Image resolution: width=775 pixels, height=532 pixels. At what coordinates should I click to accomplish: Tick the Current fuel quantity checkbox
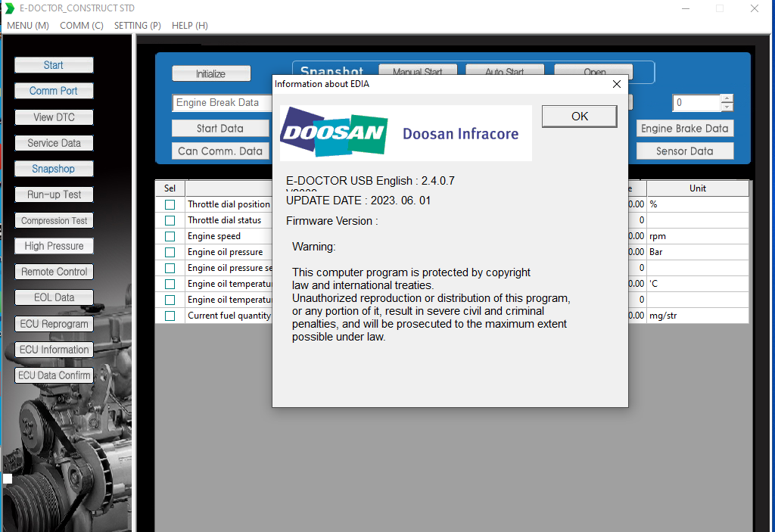click(x=170, y=316)
